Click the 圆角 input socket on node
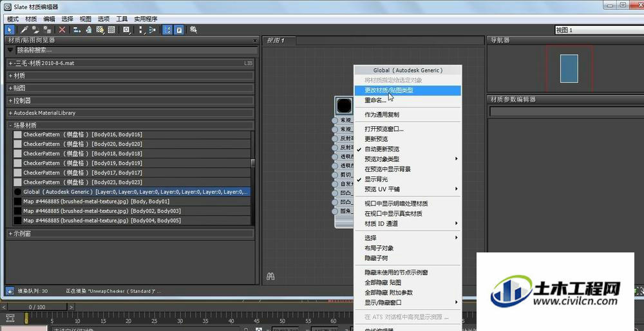The image size is (644, 331). 335,211
